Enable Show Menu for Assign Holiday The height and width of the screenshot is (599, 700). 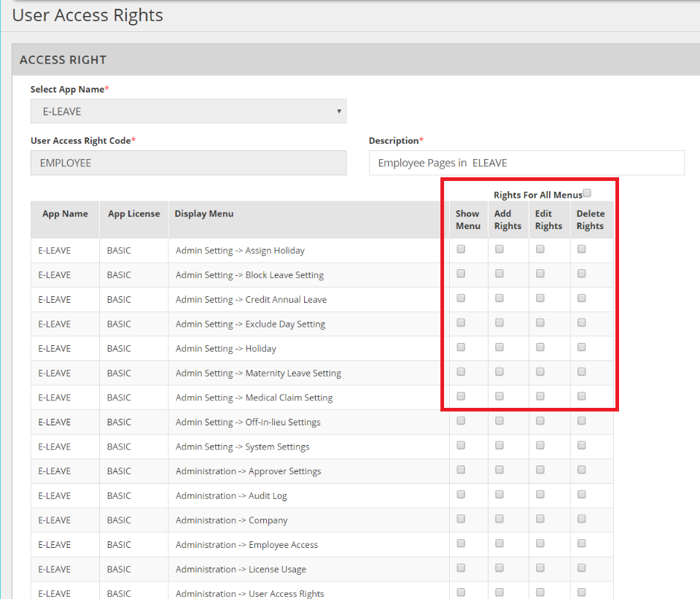461,250
